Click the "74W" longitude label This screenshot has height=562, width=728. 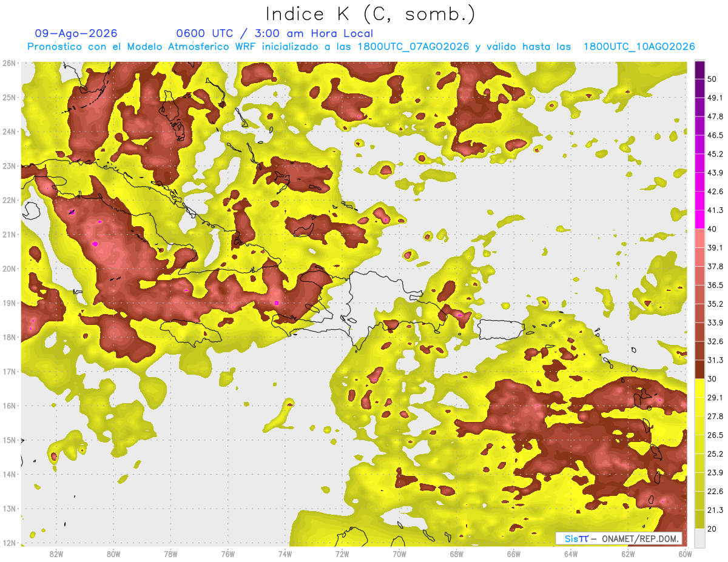[x=285, y=554]
